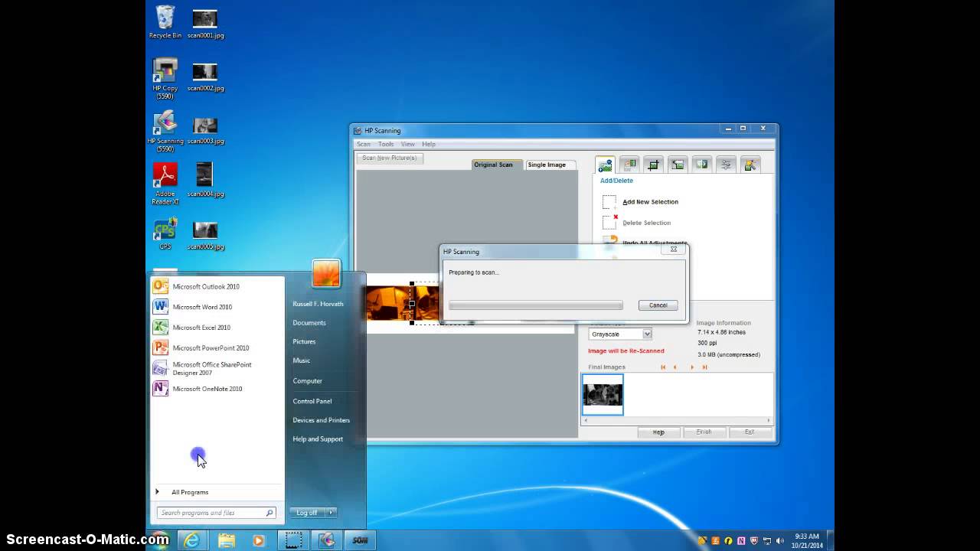The height and width of the screenshot is (551, 980).
Task: Open Windows Media Player from the taskbar
Action: pos(258,540)
